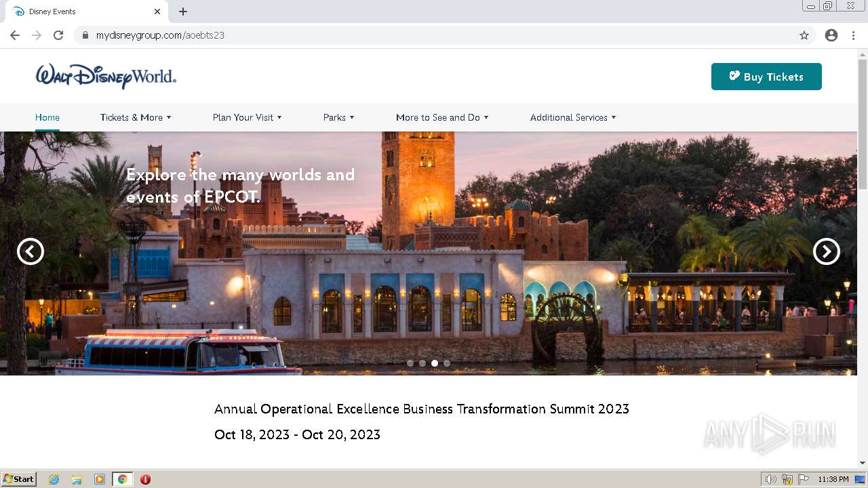Expand More to See and Do menu
The image size is (868, 488).
[442, 117]
